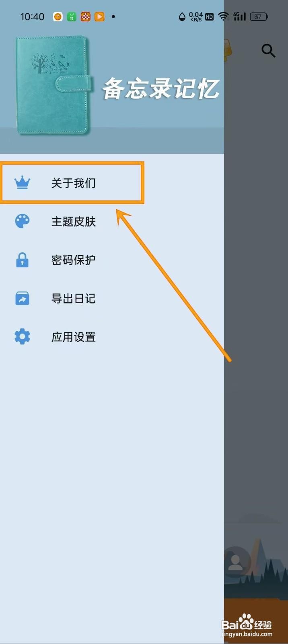The width and height of the screenshot is (288, 644).
Task: Tap the dimmed user profile avatar icon
Action: [x=236, y=562]
